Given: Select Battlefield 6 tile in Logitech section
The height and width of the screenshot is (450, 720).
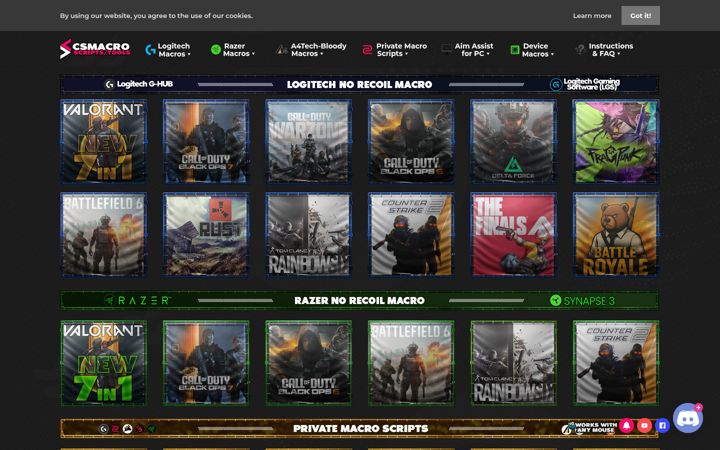Looking at the screenshot, I should (x=104, y=235).
